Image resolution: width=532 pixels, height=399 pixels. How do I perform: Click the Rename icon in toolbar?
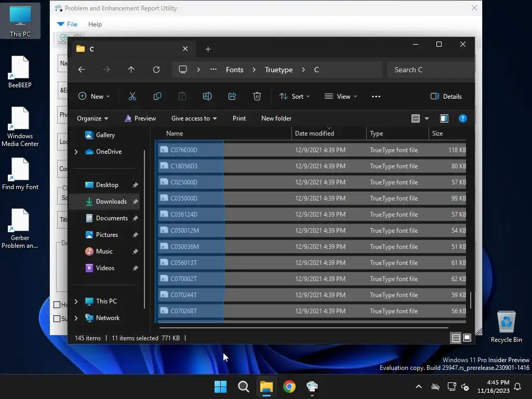[207, 96]
